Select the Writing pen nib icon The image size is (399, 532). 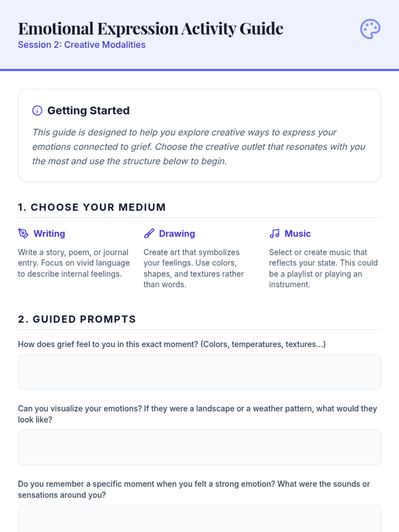pyautogui.click(x=23, y=233)
